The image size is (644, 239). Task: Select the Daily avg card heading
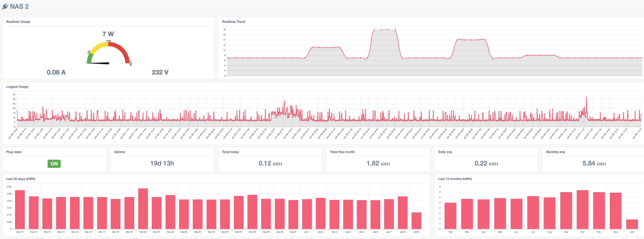coord(445,152)
